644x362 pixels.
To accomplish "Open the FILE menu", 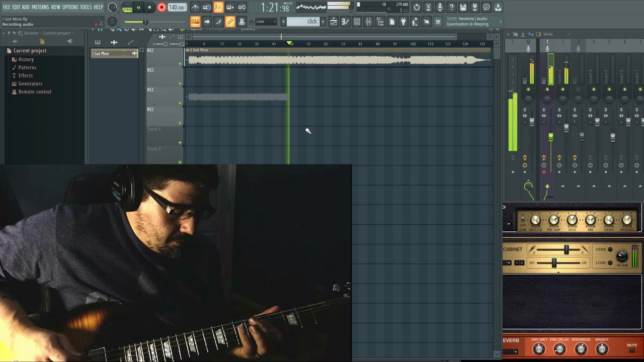I will pyautogui.click(x=7, y=7).
